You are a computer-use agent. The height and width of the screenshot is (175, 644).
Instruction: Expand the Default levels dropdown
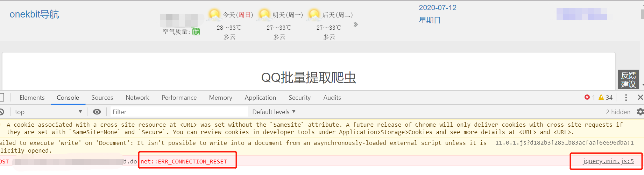point(274,112)
